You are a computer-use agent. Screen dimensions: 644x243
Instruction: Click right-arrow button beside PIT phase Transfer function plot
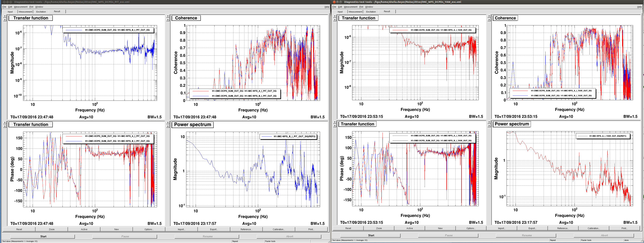point(5,123)
